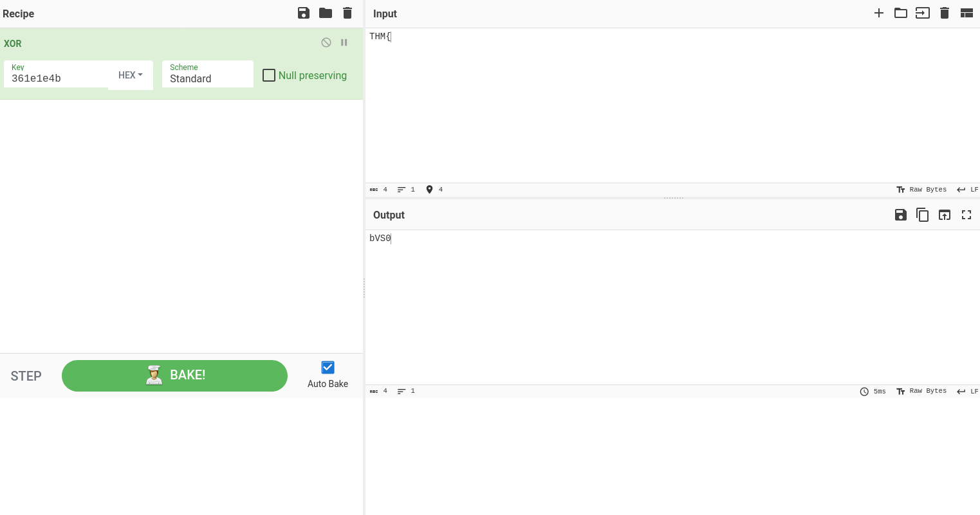Screen dimensions: 980x515
Task: Clear input and output
Action: (x=945, y=13)
